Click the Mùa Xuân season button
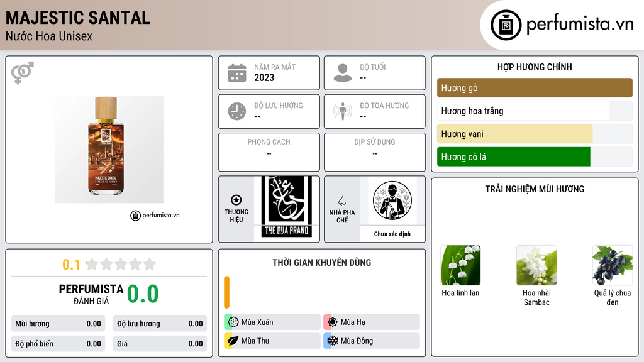This screenshot has width=644, height=362. click(272, 322)
